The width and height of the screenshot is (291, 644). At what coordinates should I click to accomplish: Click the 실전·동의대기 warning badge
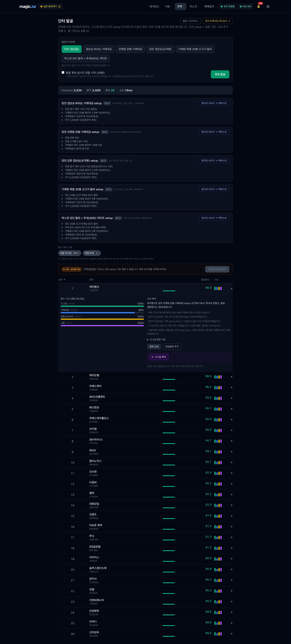tap(51, 6)
